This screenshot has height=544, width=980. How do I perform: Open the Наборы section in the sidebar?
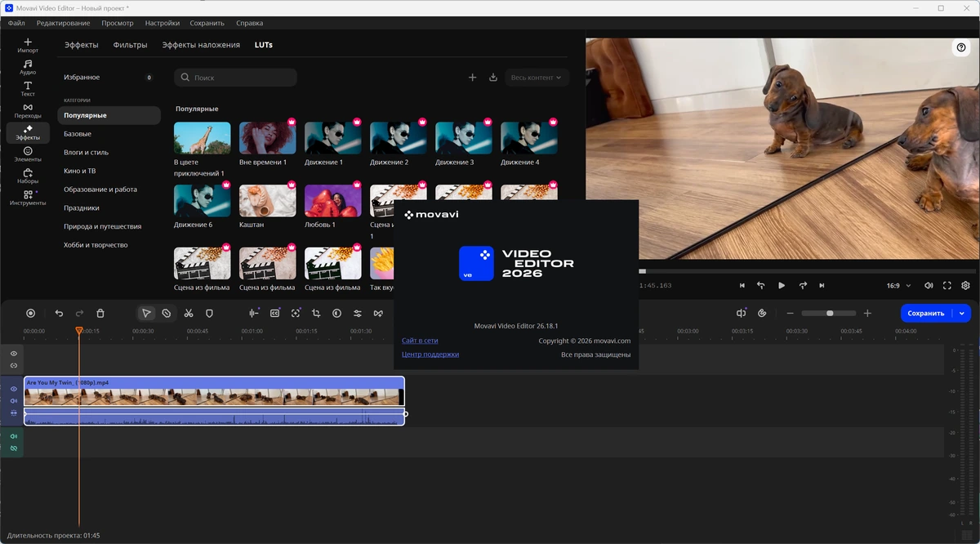tap(28, 176)
